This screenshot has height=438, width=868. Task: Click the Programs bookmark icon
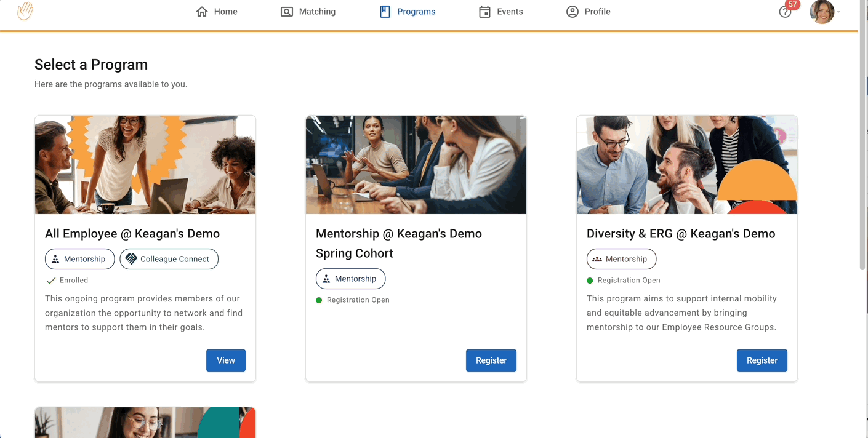[385, 12]
